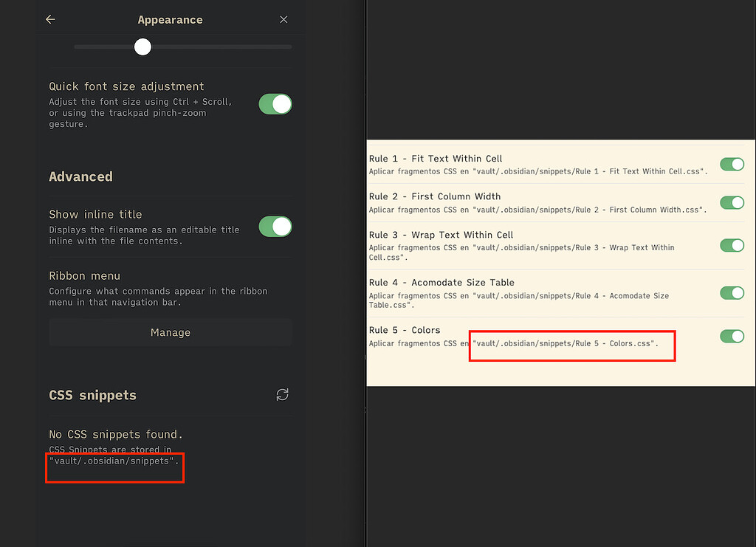Disable the Rule 2 - First Column Width snippet
Image resolution: width=756 pixels, height=547 pixels.
click(x=732, y=202)
